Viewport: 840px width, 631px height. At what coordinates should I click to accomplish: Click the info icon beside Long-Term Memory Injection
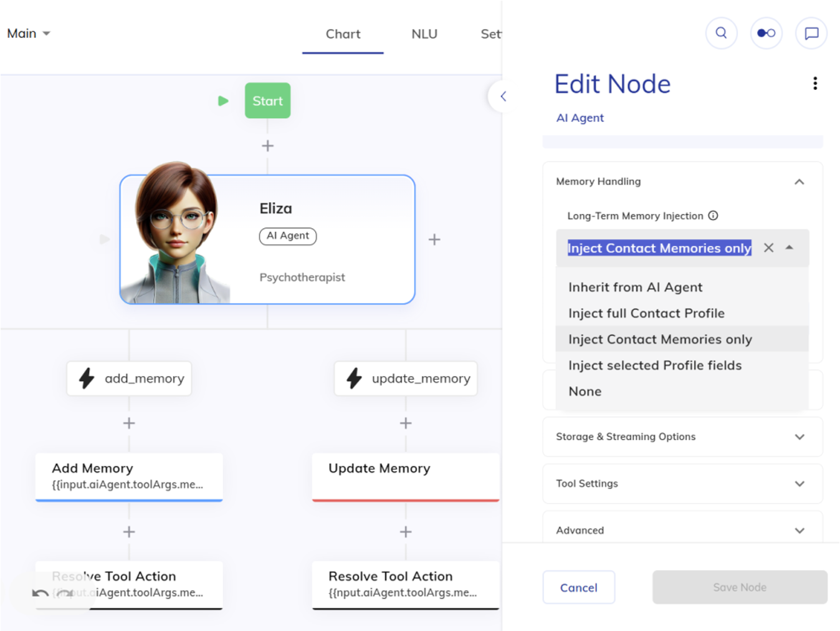tap(713, 216)
